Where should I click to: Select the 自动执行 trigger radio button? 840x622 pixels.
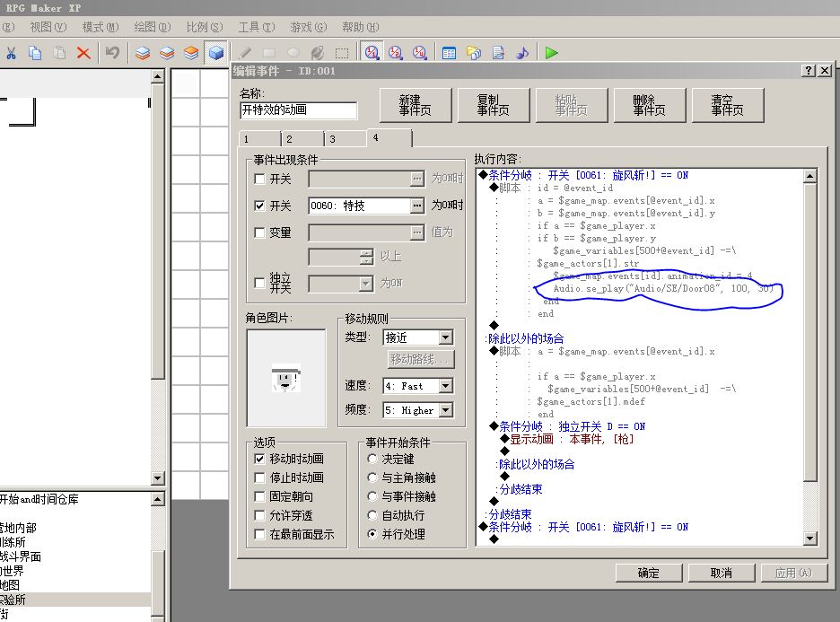tap(372, 515)
